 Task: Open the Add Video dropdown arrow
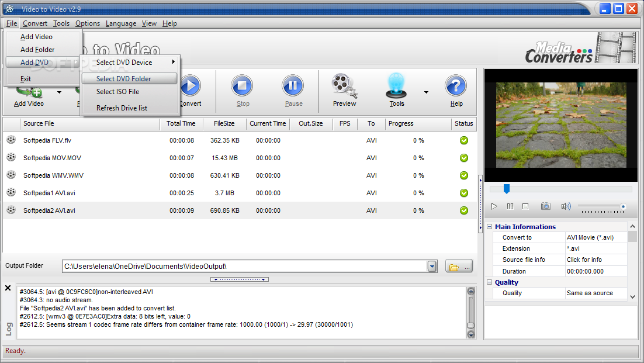pos(60,92)
